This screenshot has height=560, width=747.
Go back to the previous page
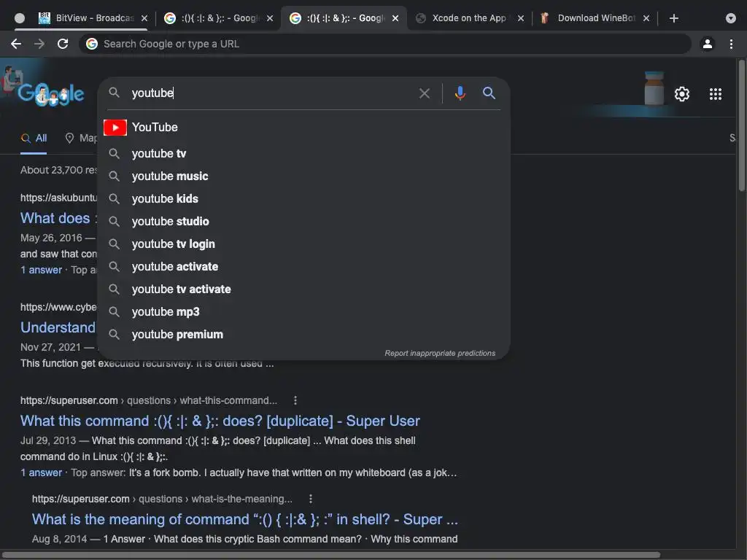[x=16, y=44]
